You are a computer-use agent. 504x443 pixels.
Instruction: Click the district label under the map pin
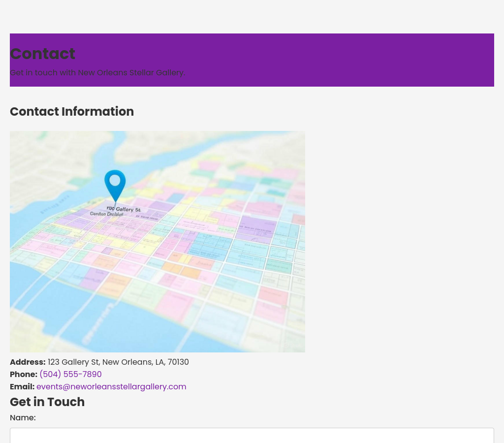point(106,214)
